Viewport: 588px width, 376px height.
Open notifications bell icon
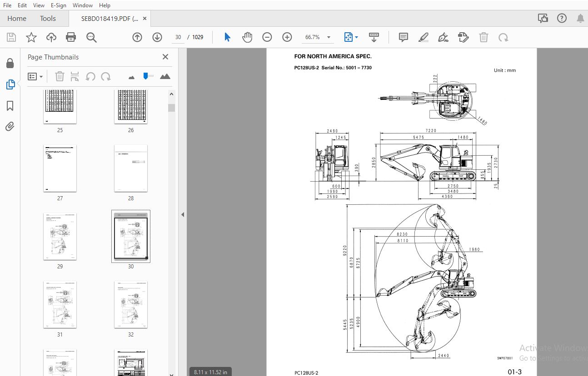tap(580, 18)
